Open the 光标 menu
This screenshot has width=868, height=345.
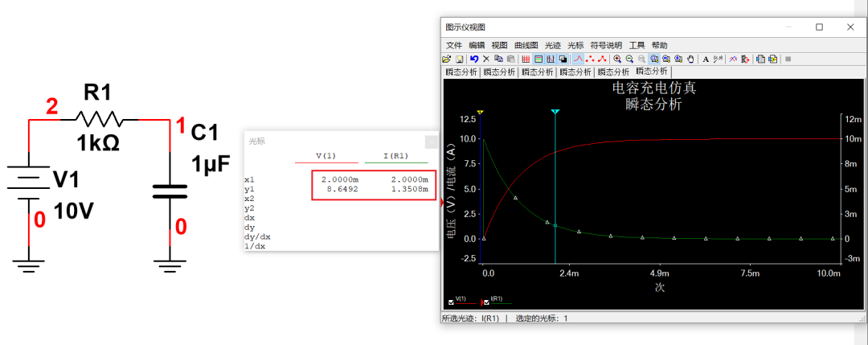(575, 45)
